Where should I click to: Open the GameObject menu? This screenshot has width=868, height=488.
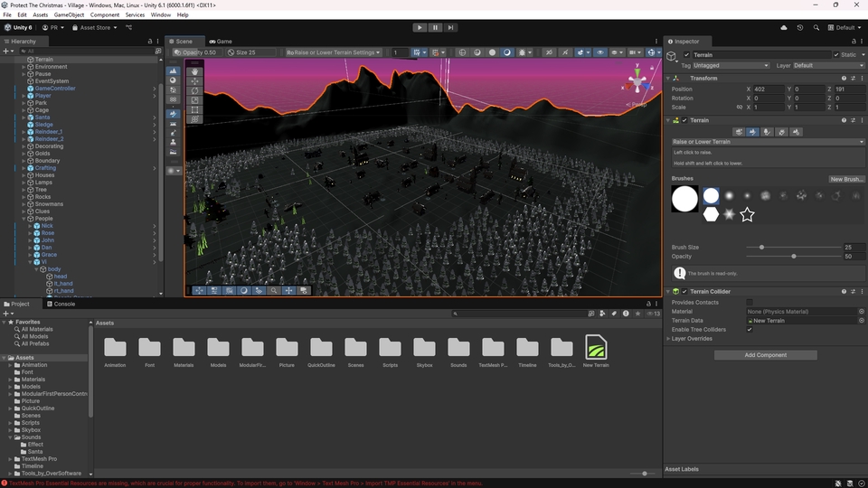click(69, 15)
